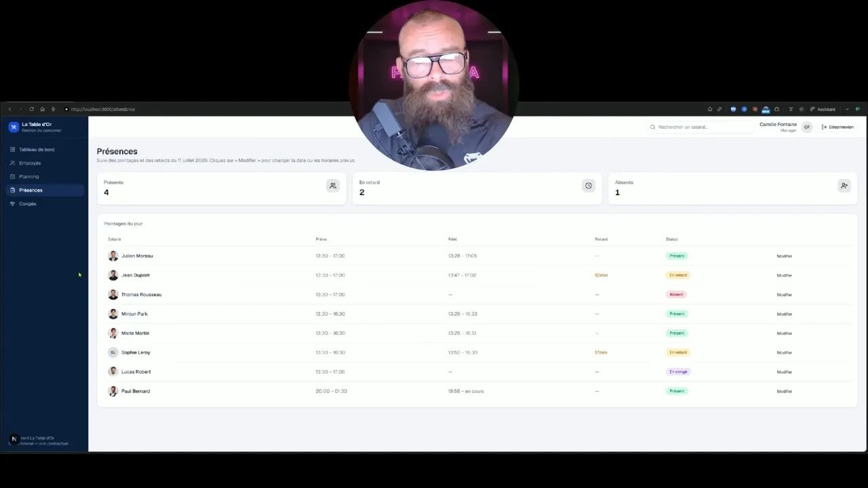
Task: Click the Tableau de bord grid icon
Action: (x=13, y=149)
